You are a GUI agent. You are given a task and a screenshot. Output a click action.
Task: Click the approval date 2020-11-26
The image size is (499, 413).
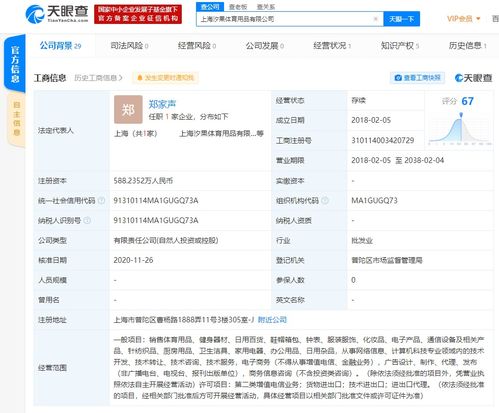pos(133,260)
